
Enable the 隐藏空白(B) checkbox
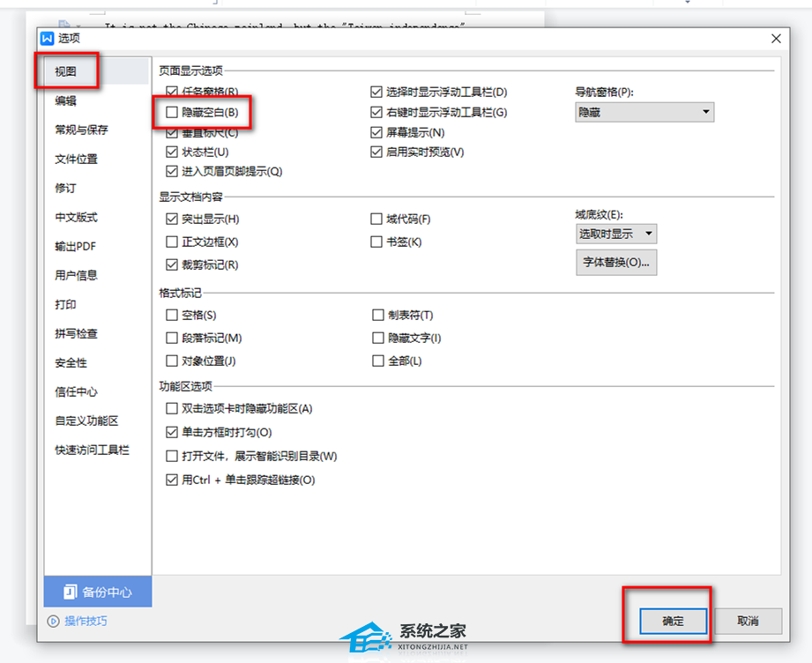[171, 112]
